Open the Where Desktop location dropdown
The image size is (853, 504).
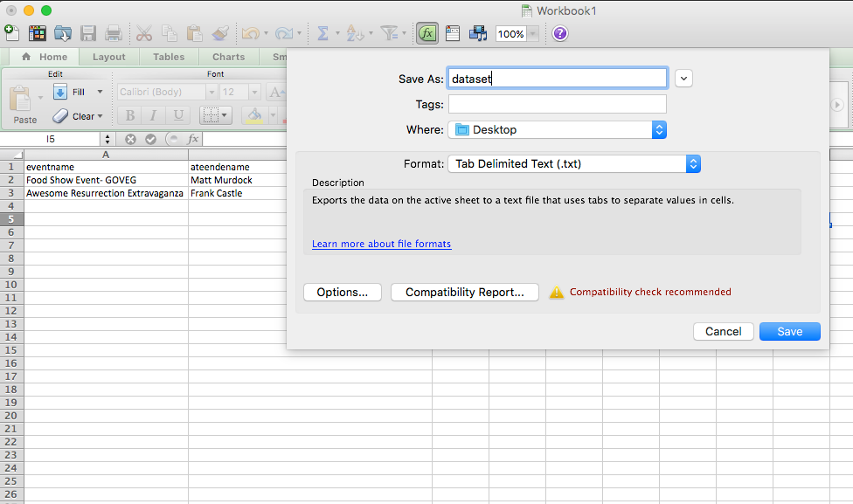click(x=557, y=129)
